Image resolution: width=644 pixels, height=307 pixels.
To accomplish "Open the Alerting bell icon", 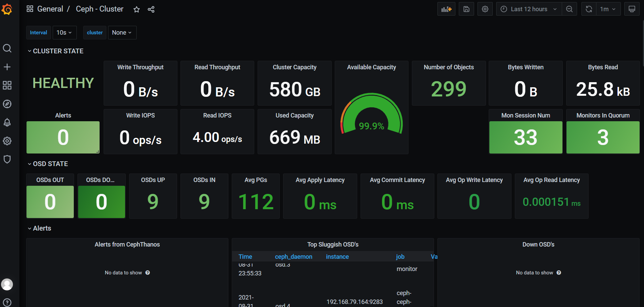I will point(7,122).
